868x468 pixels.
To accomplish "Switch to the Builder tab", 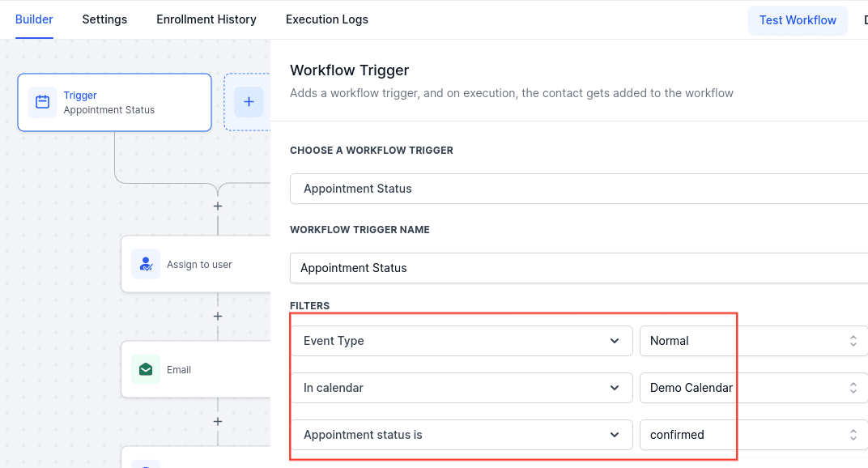I will click(34, 19).
